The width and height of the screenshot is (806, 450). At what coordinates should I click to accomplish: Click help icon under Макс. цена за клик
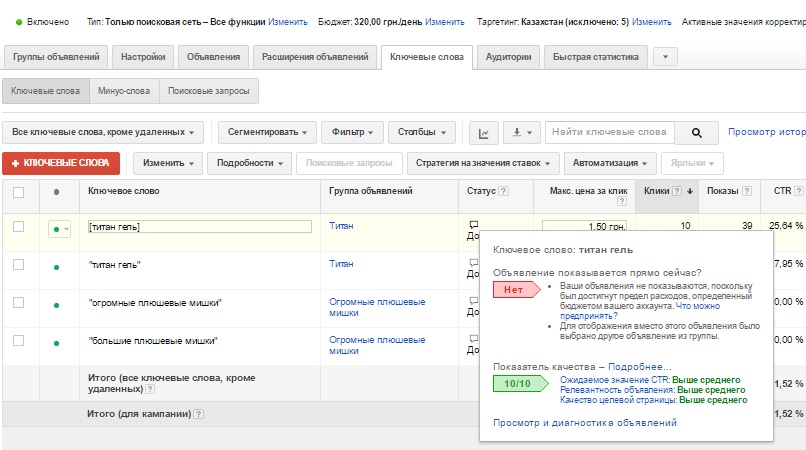(622, 201)
